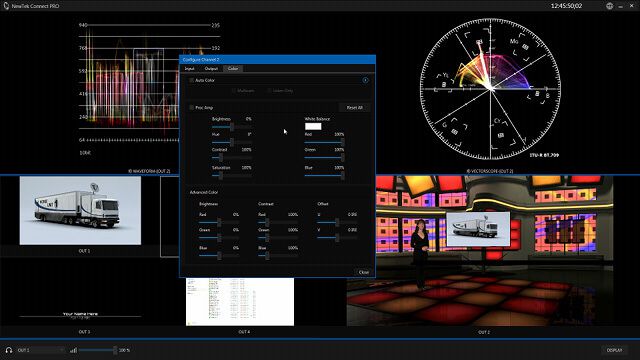This screenshot has height=360, width=640.
Task: Toggle the Listen Only checkbox
Action: [269, 91]
